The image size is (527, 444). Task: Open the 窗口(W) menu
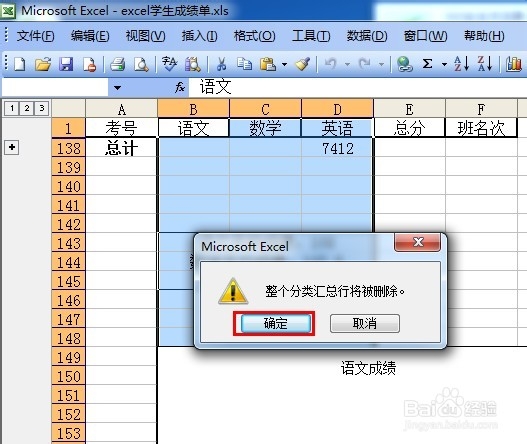tap(425, 36)
